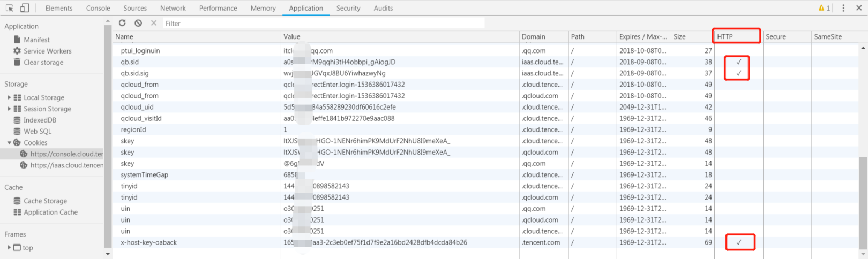Click the Application Cache grid icon

coord(17,212)
